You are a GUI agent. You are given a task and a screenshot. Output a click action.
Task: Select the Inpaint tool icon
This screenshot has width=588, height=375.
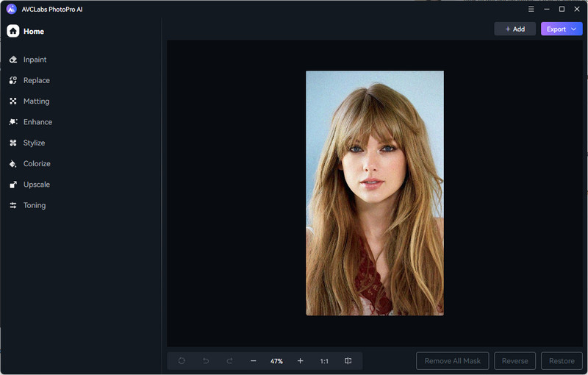pyautogui.click(x=13, y=60)
